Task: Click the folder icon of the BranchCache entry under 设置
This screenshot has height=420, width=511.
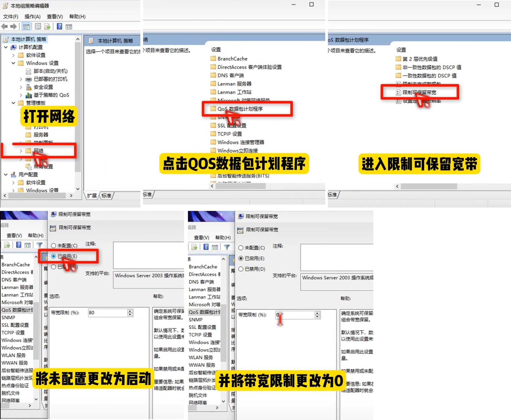Action: click(x=213, y=58)
